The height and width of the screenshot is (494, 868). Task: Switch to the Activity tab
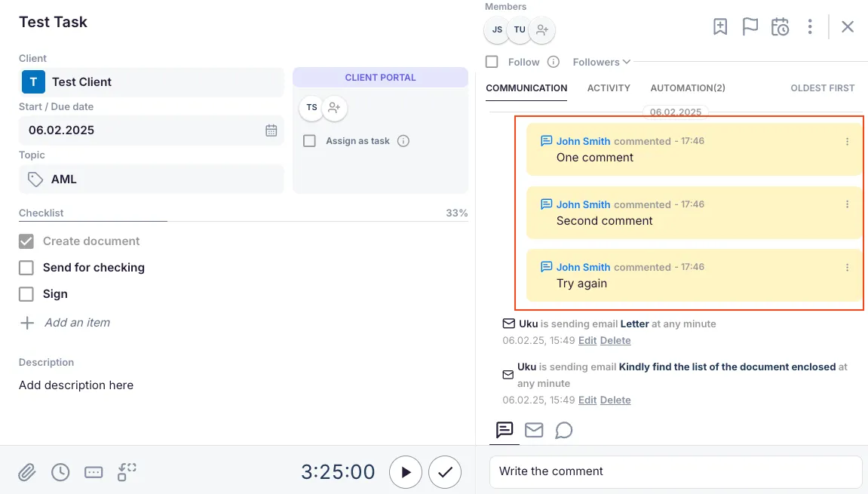[x=609, y=88]
